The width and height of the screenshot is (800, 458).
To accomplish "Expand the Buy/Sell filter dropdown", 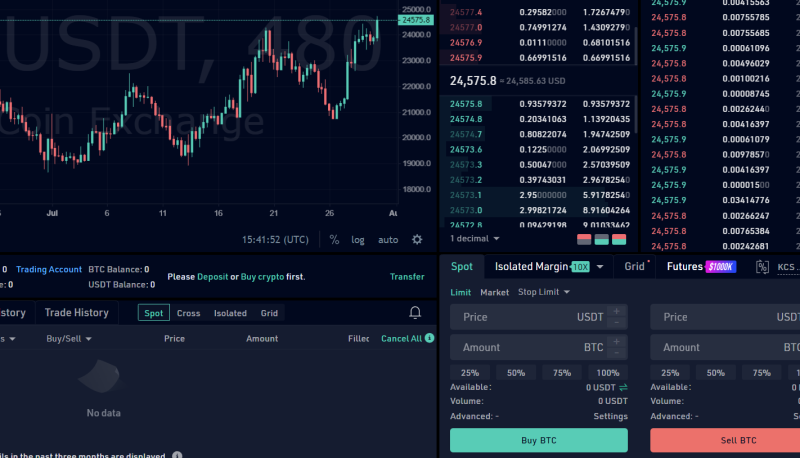I will [x=69, y=339].
